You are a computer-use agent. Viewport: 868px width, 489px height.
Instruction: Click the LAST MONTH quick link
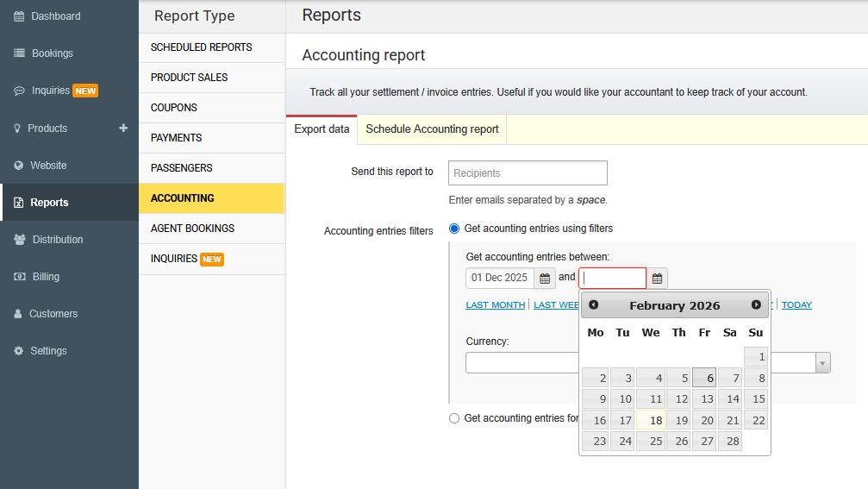(x=495, y=305)
